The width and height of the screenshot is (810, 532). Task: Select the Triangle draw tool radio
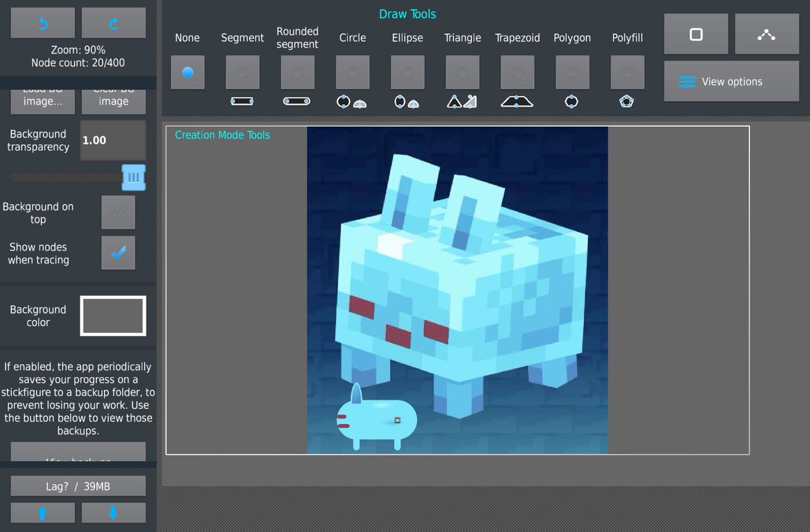[x=462, y=72]
